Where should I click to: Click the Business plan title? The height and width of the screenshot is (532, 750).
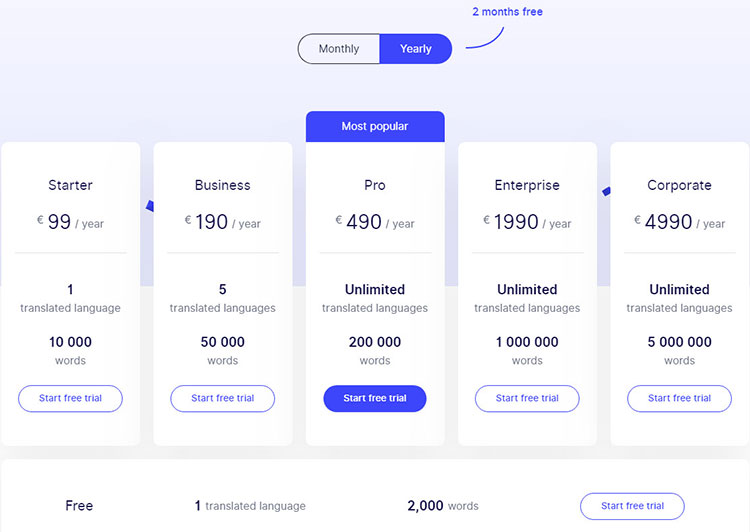point(222,185)
